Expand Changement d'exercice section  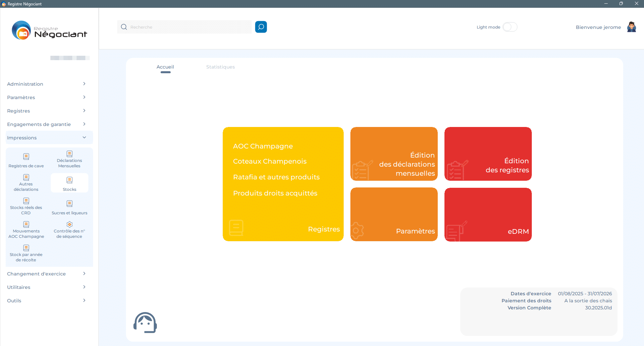tap(46, 274)
